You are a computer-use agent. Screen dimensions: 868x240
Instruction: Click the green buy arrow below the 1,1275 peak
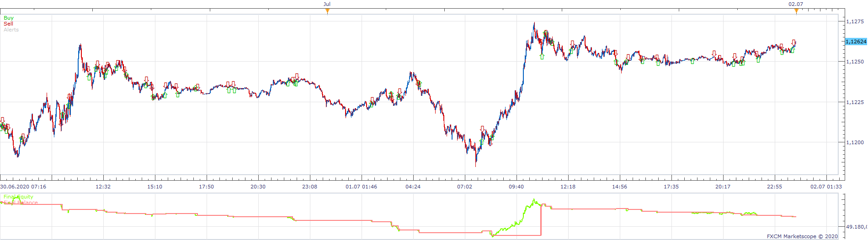(x=542, y=56)
